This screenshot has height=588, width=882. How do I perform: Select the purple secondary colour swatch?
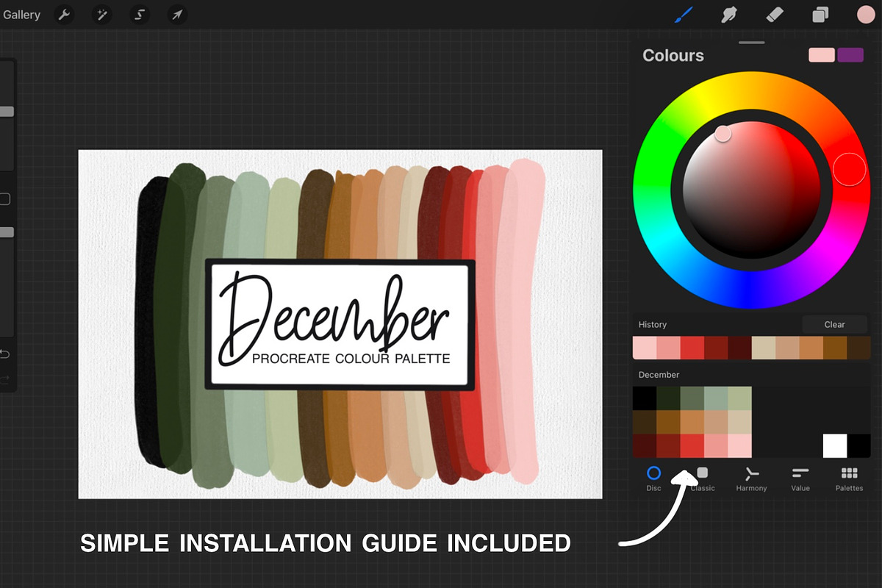(x=850, y=55)
